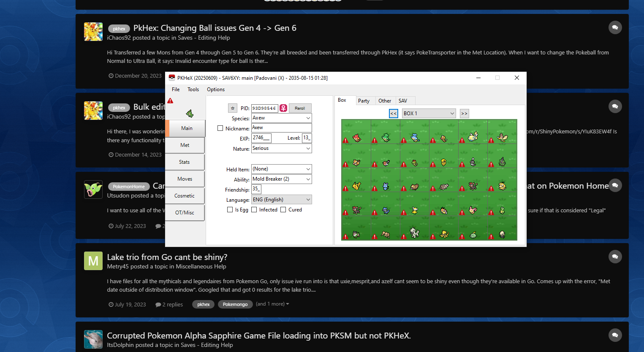The height and width of the screenshot is (352, 644).
Task: Open the Lake trio shiny topic link
Action: point(167,257)
